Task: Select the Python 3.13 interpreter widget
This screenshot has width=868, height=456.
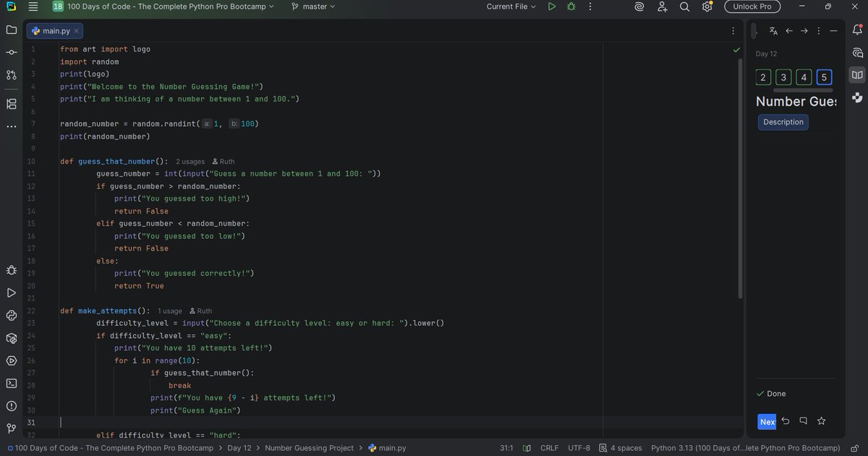Action: (746, 448)
